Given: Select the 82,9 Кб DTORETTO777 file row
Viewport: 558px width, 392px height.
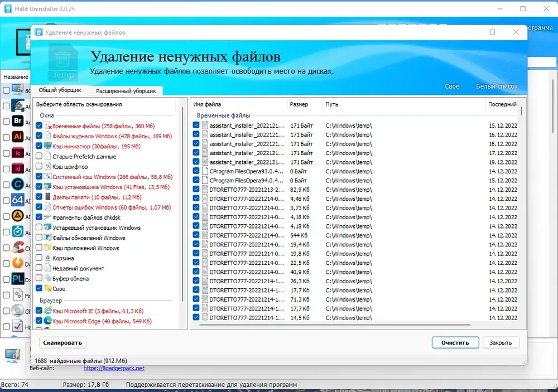Looking at the screenshot, I should 356,190.
